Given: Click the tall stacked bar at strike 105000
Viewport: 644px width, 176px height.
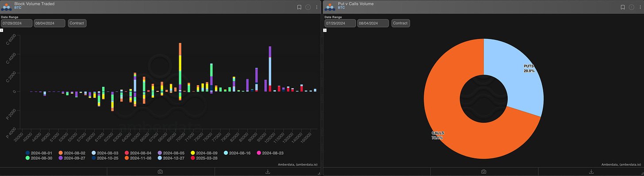Looking at the screenshot, I should (270, 69).
